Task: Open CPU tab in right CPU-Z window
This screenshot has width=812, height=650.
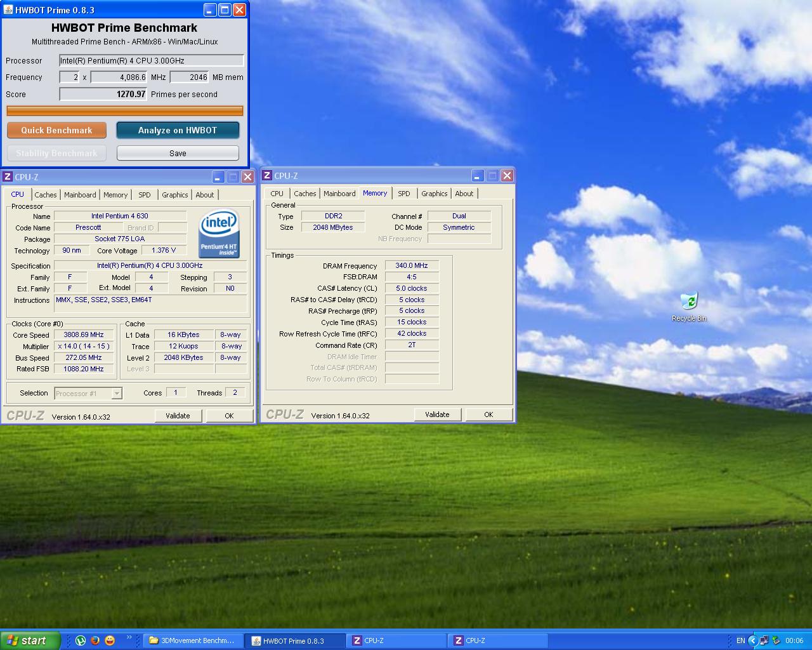Action: pyautogui.click(x=277, y=194)
